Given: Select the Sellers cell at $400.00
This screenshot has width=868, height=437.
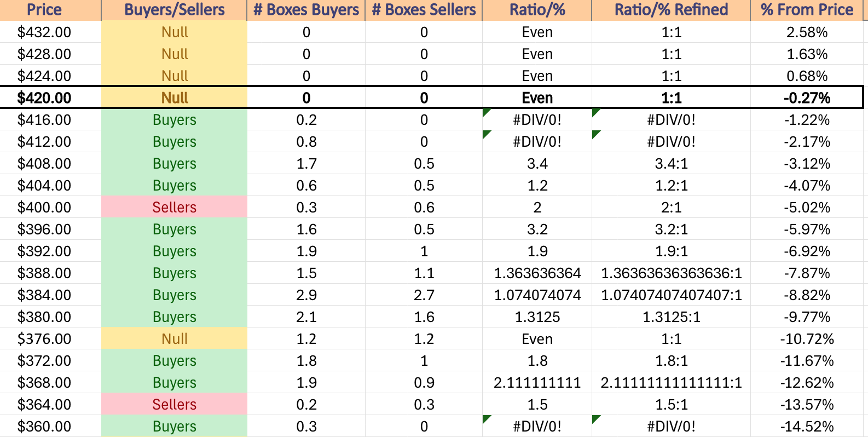Looking at the screenshot, I should point(175,207).
